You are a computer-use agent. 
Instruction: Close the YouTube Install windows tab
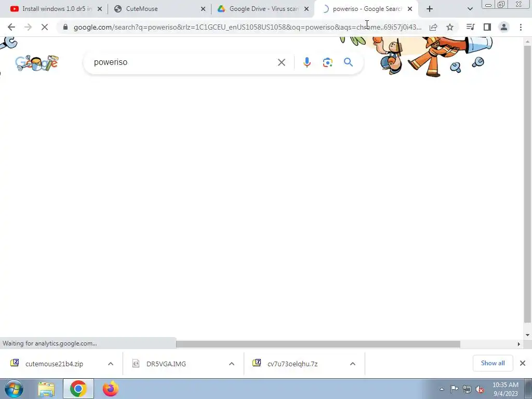(100, 9)
